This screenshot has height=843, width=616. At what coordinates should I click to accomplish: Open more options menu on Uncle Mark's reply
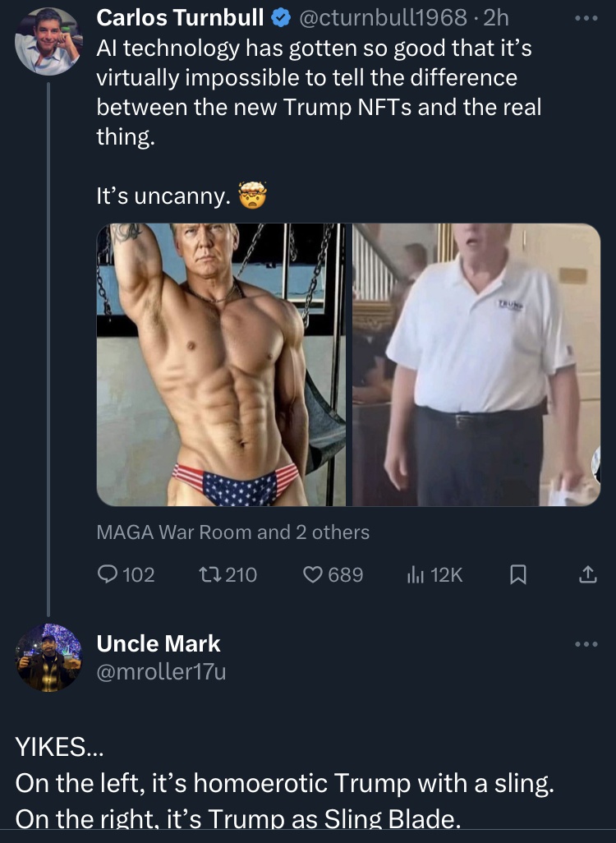tap(587, 643)
